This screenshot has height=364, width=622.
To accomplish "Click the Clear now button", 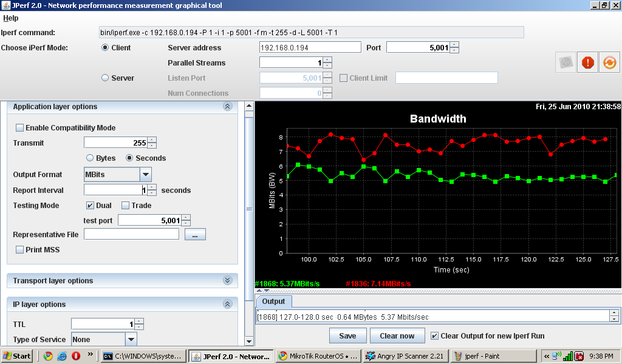I will 397,335.
